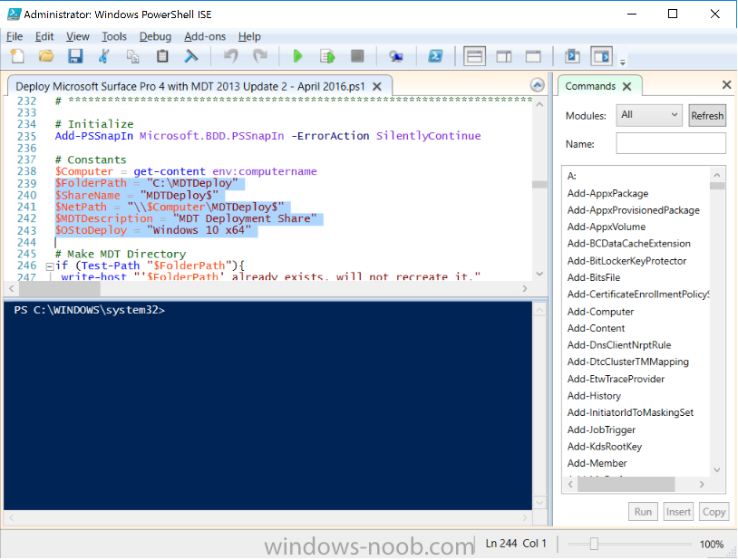Viewport: 738px width, 560px height.
Task: Show the script pane on top
Action: point(474,56)
